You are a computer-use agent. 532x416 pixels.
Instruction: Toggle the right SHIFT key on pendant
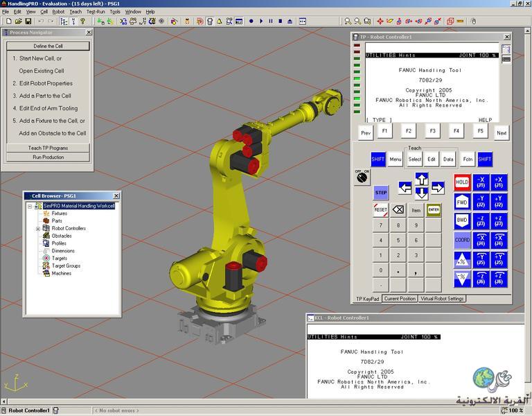(484, 159)
